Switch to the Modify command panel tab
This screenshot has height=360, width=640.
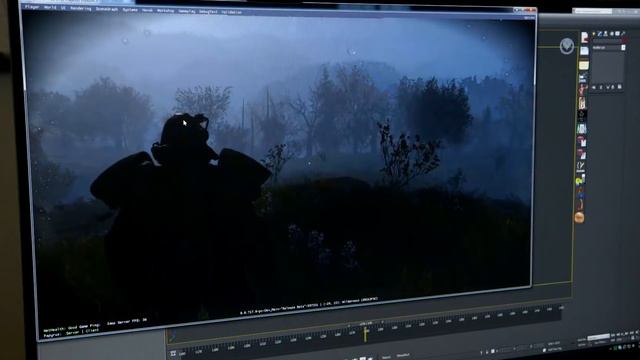point(600,34)
